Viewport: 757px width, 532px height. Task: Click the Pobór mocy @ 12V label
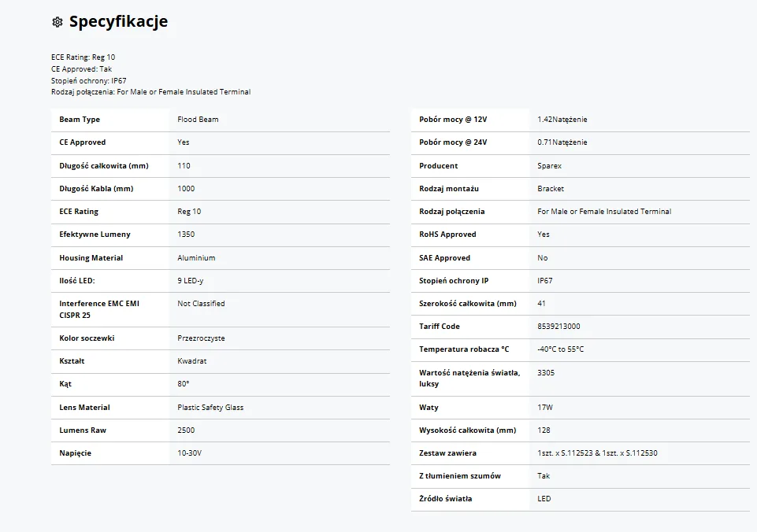(453, 120)
